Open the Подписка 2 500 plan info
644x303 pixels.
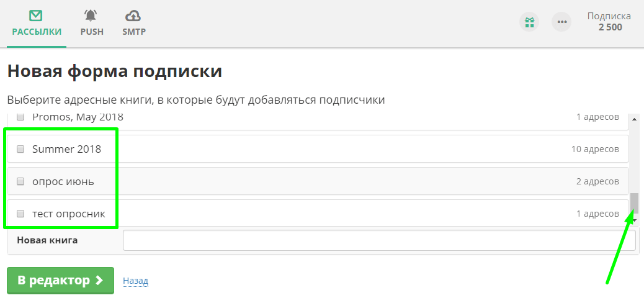[x=609, y=22]
